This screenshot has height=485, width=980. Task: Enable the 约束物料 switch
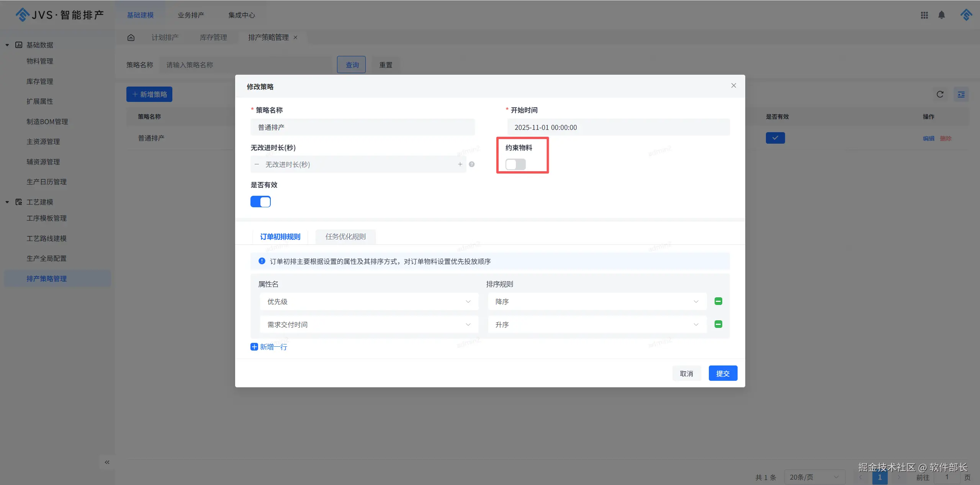[515, 164]
